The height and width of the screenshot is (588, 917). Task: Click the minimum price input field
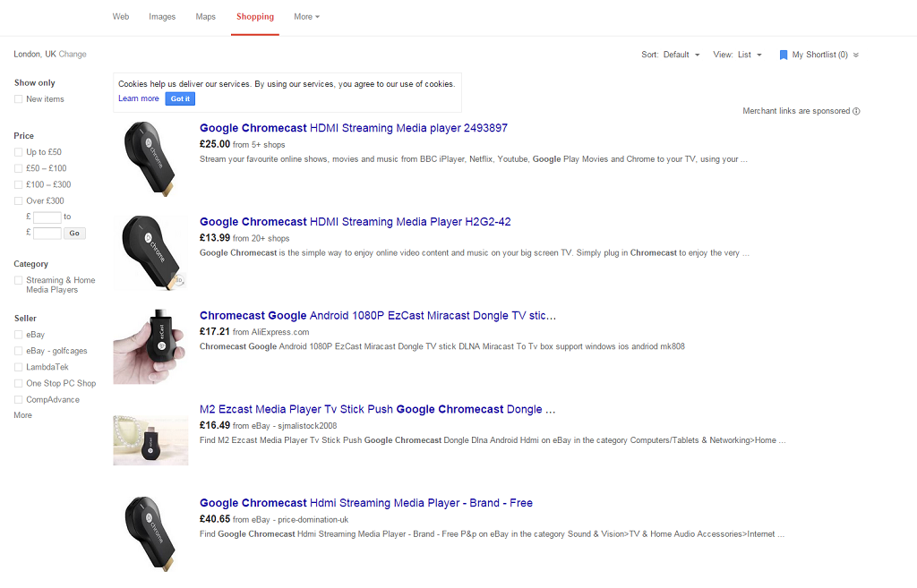[x=47, y=217]
